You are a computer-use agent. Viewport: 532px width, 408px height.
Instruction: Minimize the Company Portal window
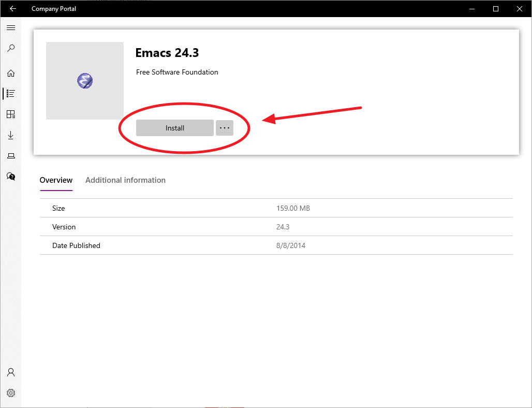coord(472,9)
